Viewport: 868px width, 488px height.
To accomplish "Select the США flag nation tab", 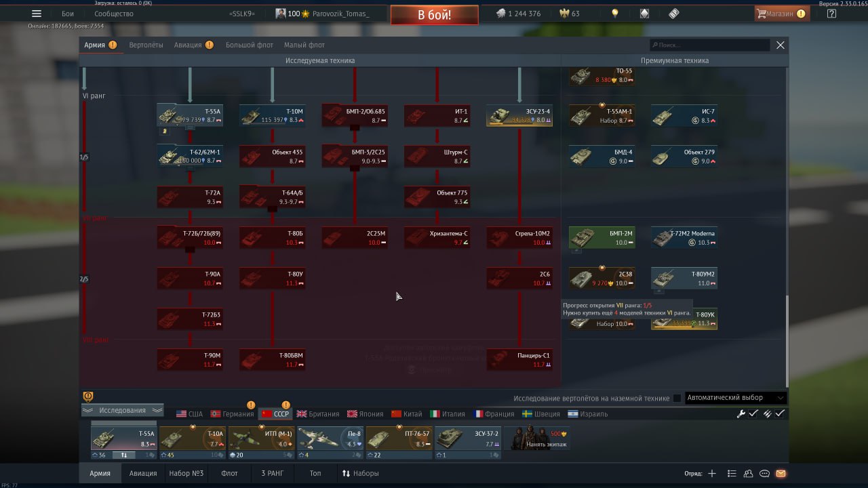I will pyautogui.click(x=189, y=413).
